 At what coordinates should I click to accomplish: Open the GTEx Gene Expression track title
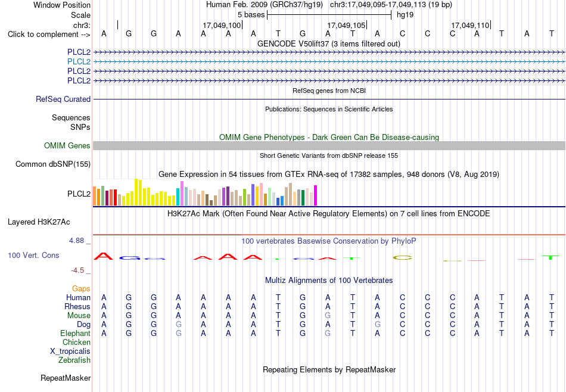coord(329,175)
